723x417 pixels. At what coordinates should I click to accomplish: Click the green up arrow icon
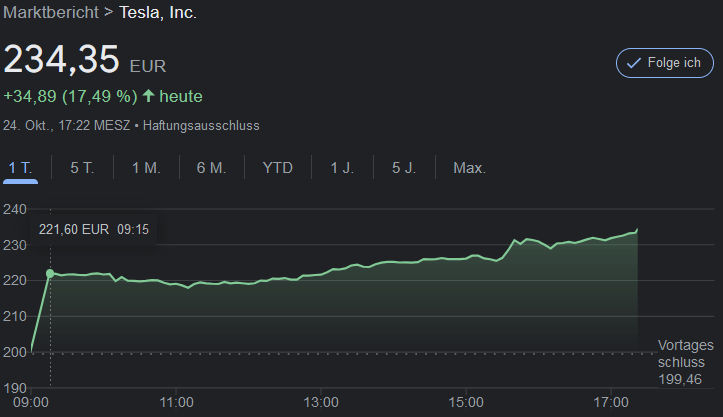148,95
